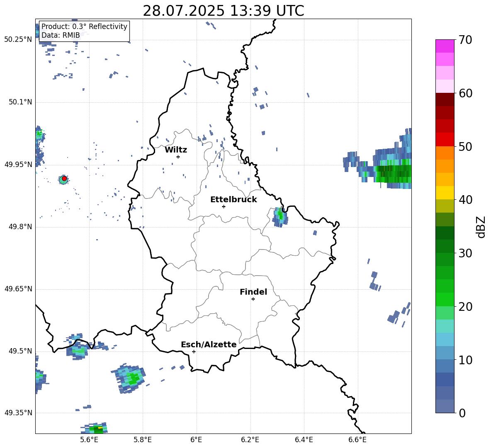Click the magenta top segment of the colorbar
The width and height of the screenshot is (491, 448).
click(x=445, y=46)
